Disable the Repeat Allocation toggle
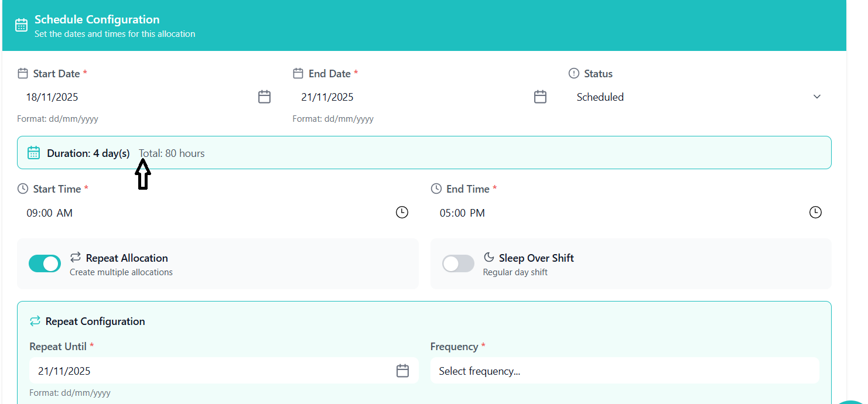 pos(45,263)
